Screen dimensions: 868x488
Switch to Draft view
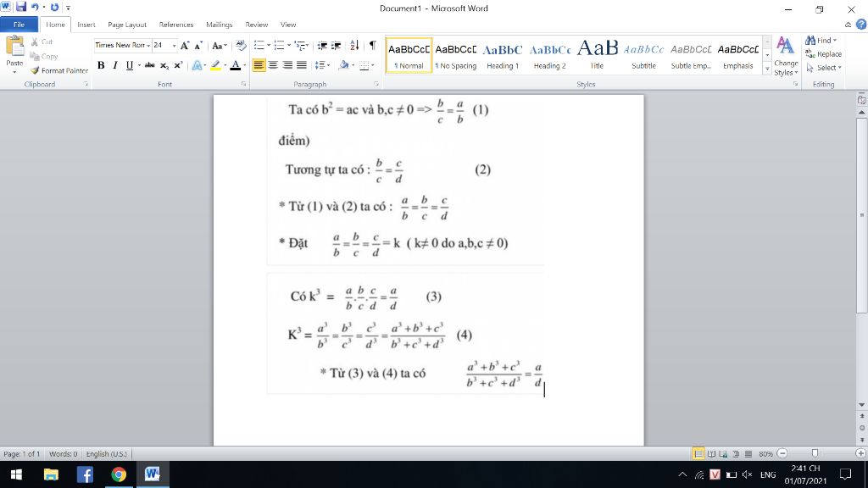point(748,454)
